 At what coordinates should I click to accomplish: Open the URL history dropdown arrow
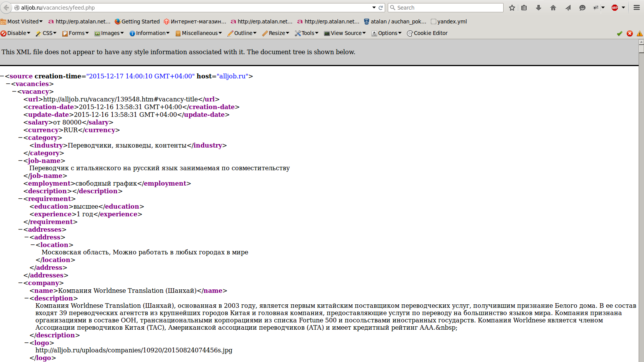click(x=374, y=8)
